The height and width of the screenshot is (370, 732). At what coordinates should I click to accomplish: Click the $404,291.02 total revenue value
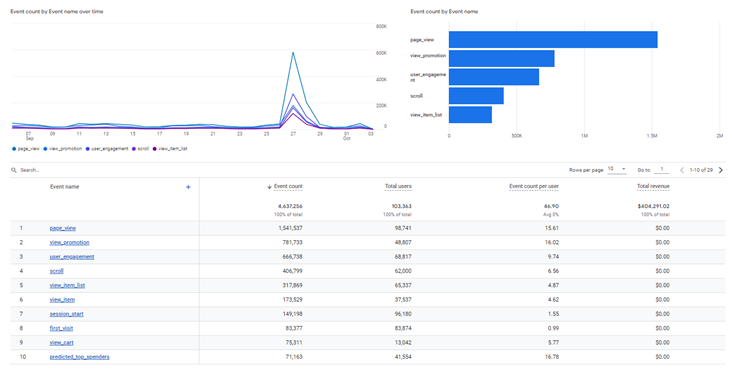click(653, 206)
